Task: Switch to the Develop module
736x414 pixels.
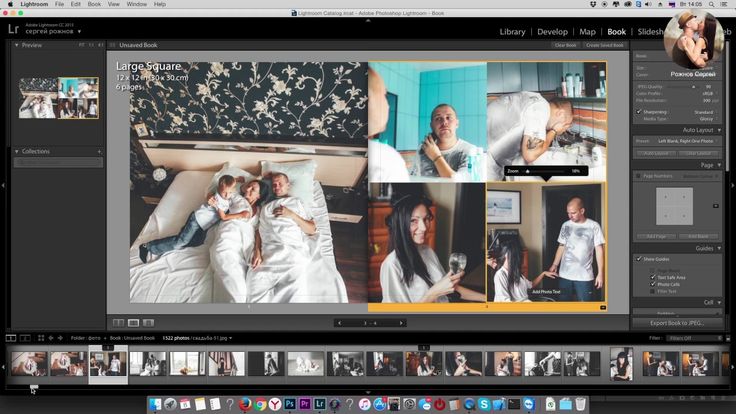Action: 552,32
